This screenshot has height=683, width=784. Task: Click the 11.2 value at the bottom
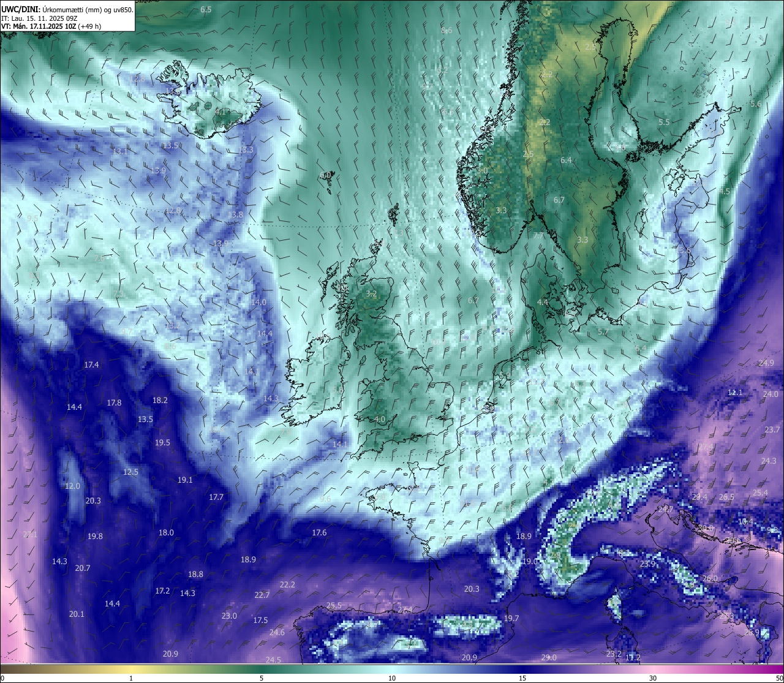[633, 657]
